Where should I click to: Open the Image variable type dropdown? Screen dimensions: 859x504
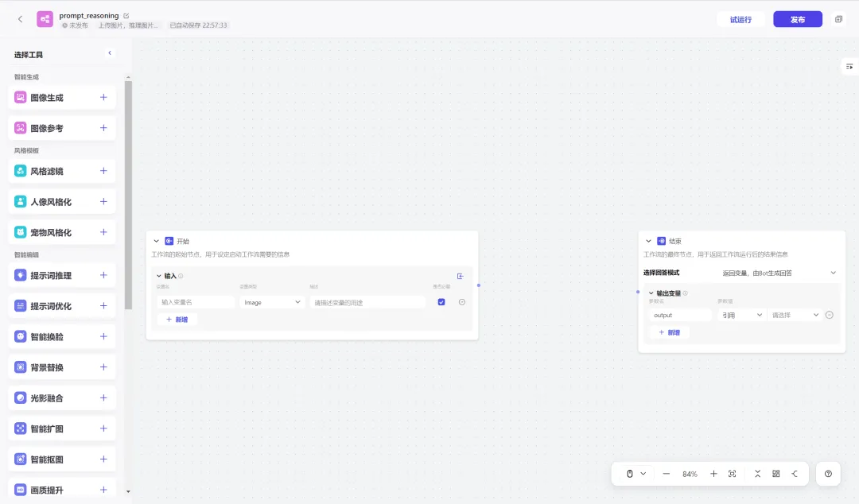[x=272, y=302]
